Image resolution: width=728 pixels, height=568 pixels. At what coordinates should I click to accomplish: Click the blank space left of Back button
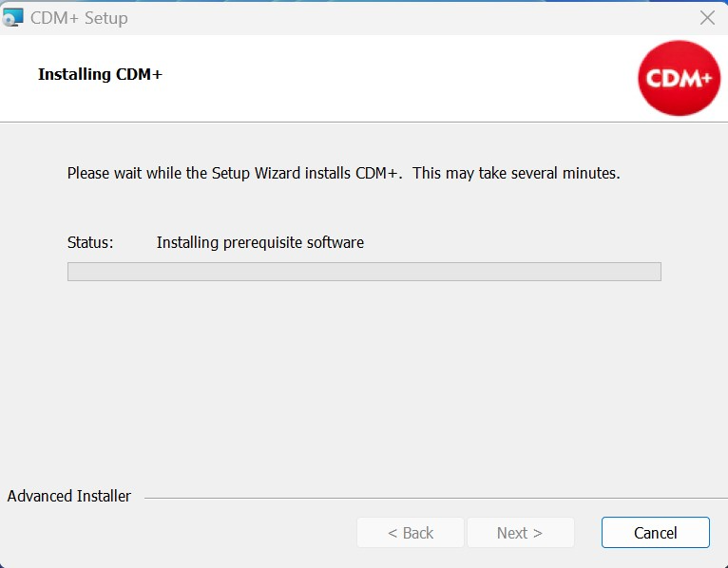pos(190,533)
